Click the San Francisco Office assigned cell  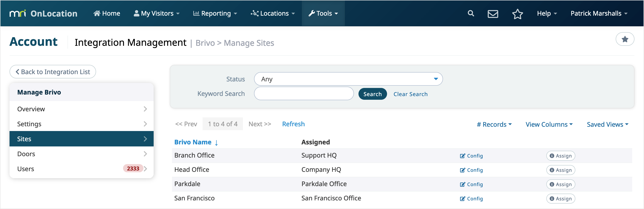point(331,198)
